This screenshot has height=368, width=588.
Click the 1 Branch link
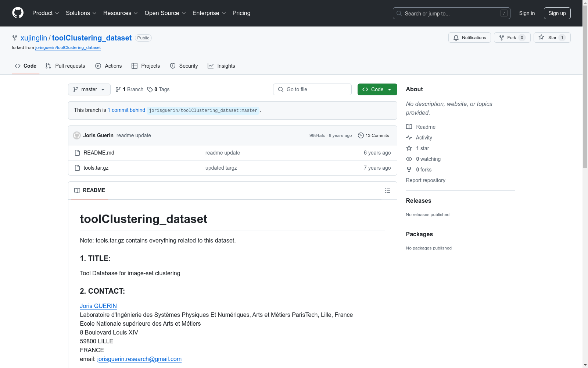(x=129, y=89)
